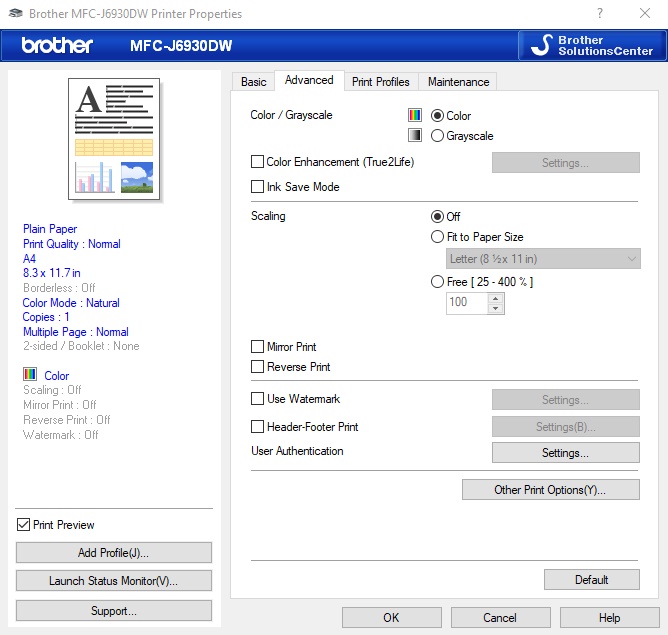This screenshot has width=668, height=635.
Task: Click the Plain Paper summary link
Action: 50,229
